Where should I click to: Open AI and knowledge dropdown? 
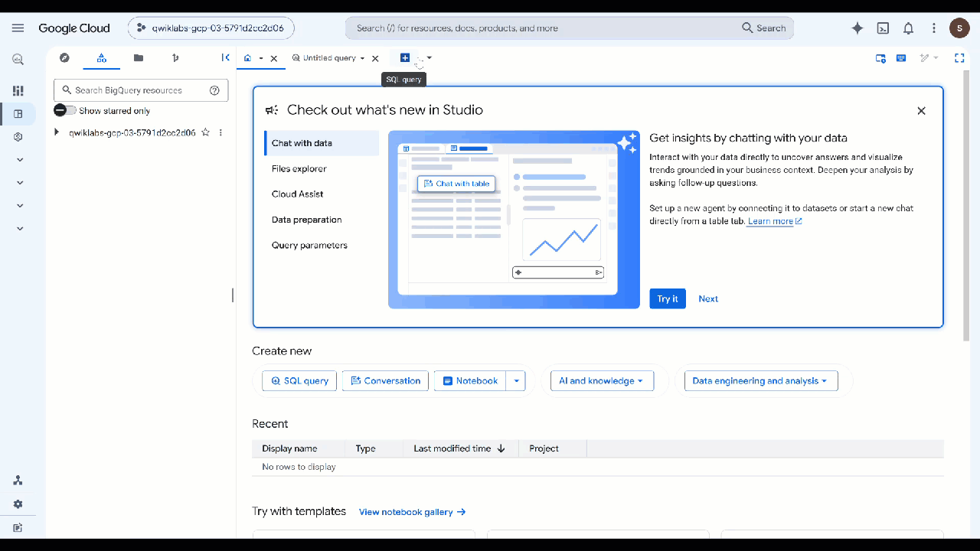(602, 380)
